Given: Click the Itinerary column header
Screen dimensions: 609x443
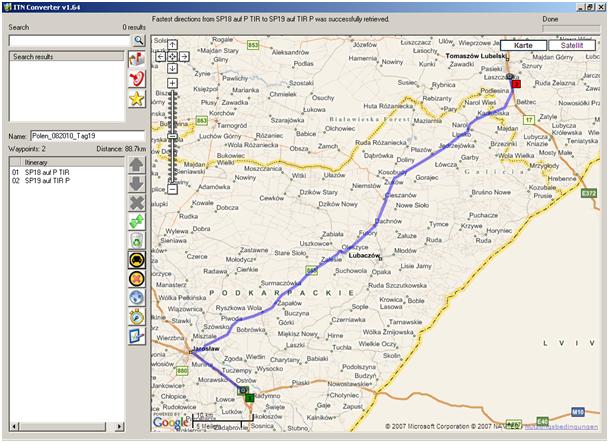Looking at the screenshot, I should pos(74,162).
